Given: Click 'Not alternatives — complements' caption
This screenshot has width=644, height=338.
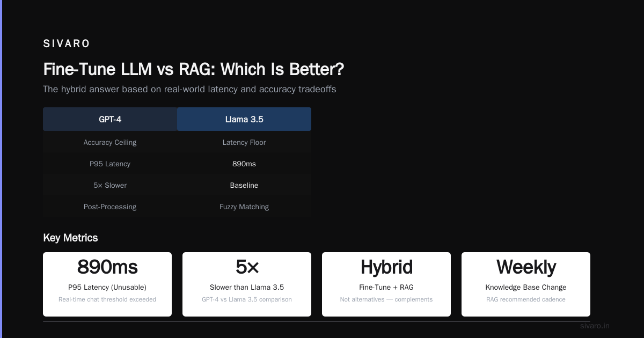Looking at the screenshot, I should (386, 299).
